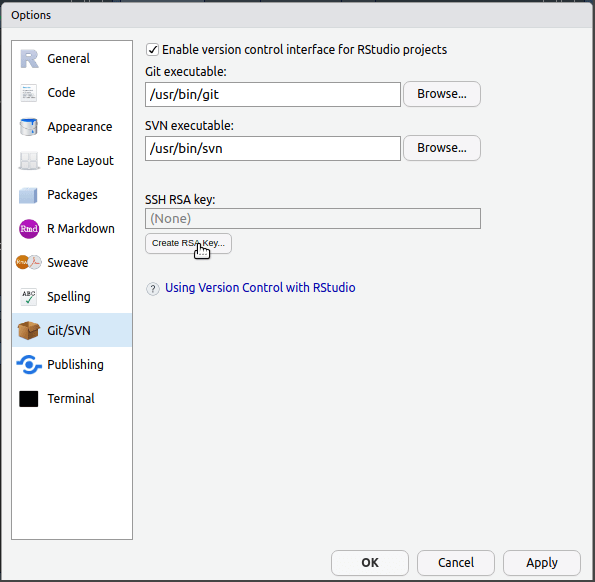The width and height of the screenshot is (595, 582).
Task: Toggle Enable version control interface checkbox
Action: point(153,50)
